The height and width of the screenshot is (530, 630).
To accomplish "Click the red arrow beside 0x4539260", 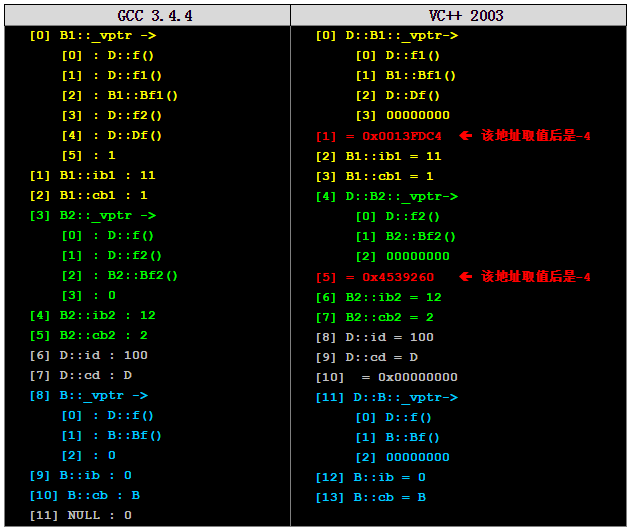I will [x=465, y=276].
